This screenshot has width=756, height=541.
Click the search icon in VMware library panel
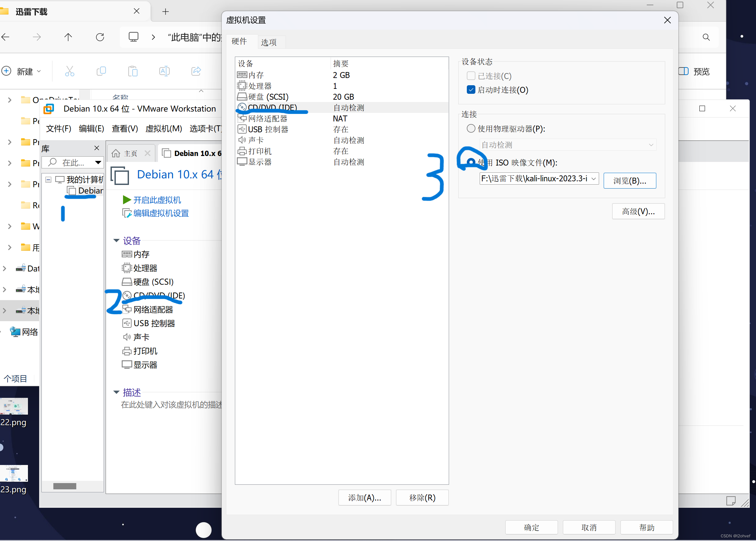[53, 162]
